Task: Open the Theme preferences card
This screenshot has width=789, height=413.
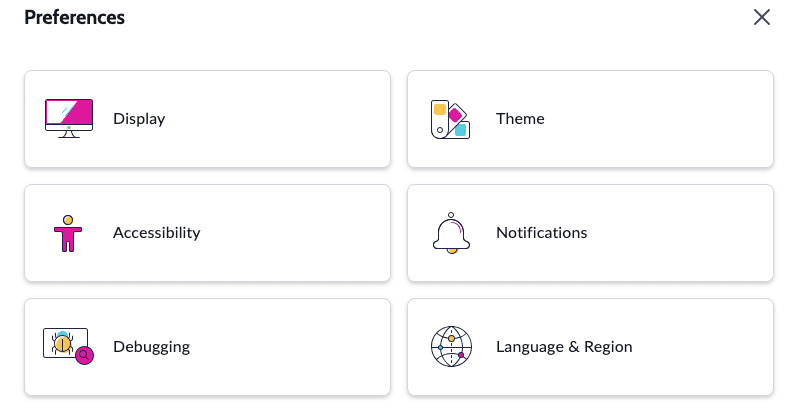Action: (590, 119)
